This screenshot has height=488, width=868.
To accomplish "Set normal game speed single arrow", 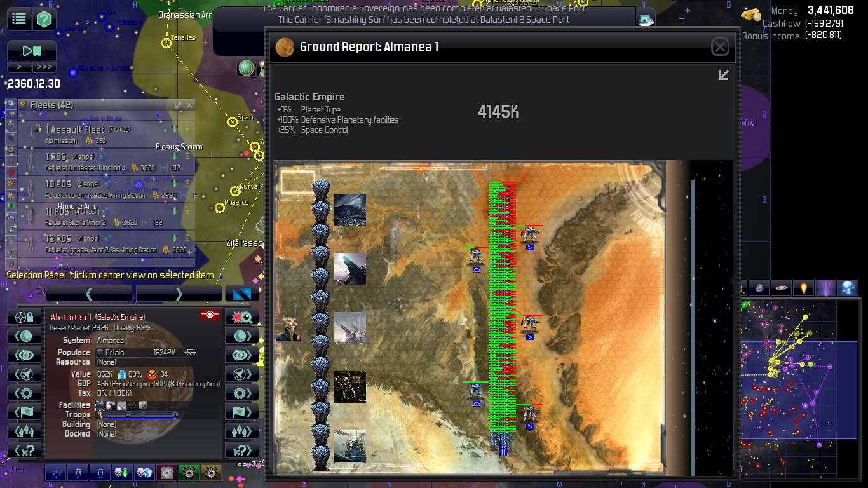I will click(19, 67).
